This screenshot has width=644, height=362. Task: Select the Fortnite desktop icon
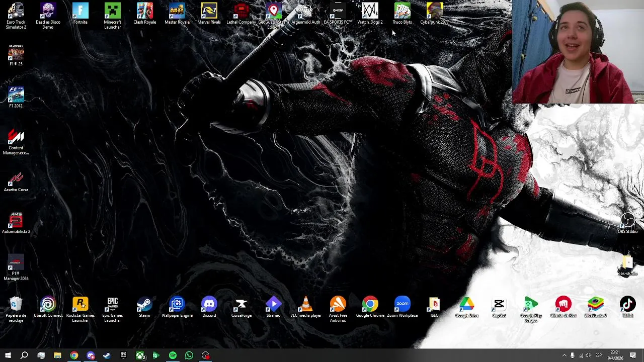click(x=80, y=14)
